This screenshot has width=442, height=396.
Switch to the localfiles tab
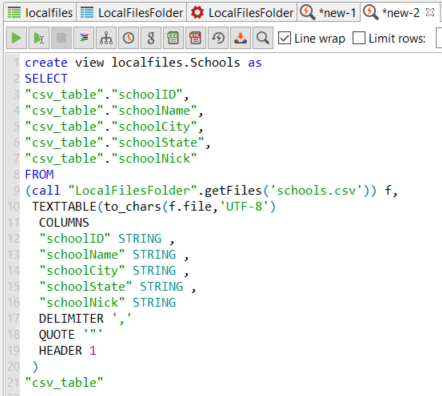click(40, 13)
